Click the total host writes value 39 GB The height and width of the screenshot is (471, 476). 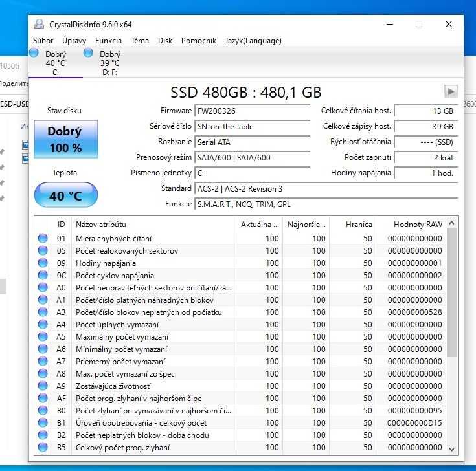coord(425,126)
